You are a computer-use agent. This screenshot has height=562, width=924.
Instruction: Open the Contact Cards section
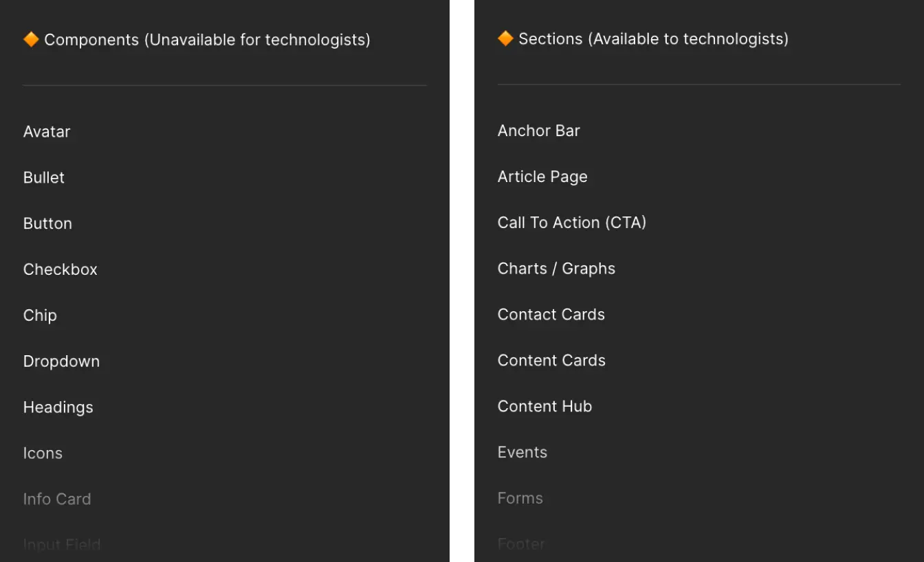[551, 315]
